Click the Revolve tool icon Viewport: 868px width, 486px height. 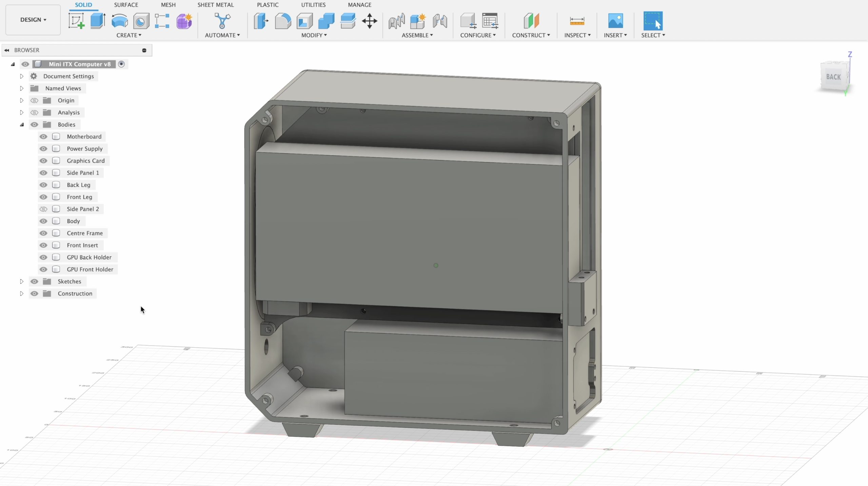coord(119,21)
